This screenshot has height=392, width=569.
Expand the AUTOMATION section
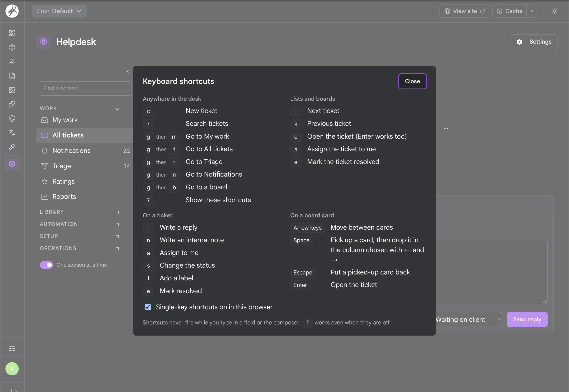(x=80, y=224)
